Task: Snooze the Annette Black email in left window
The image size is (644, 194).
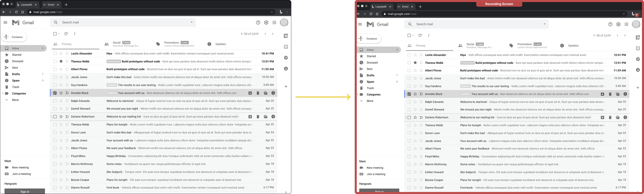Action: coord(273,93)
